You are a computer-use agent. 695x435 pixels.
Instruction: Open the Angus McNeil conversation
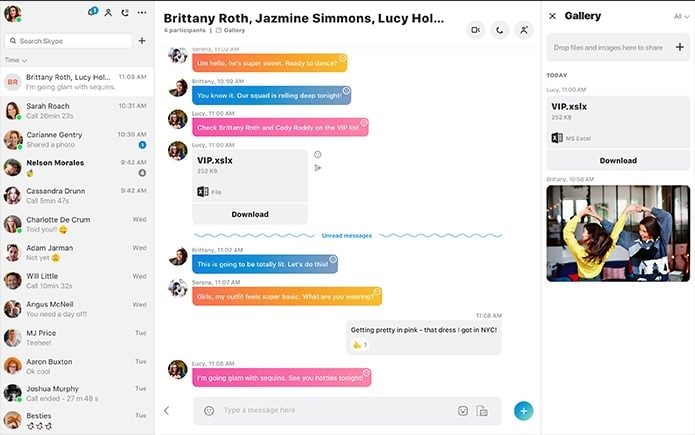click(77, 310)
